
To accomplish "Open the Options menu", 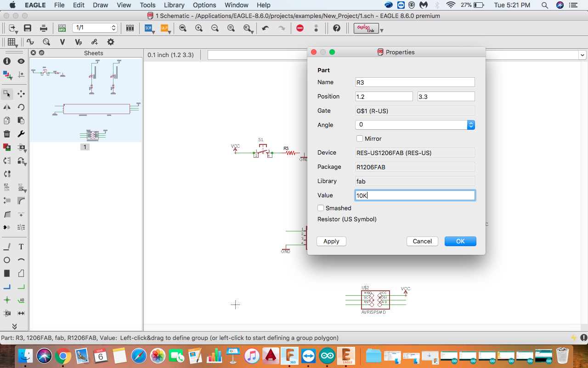I will tap(204, 5).
